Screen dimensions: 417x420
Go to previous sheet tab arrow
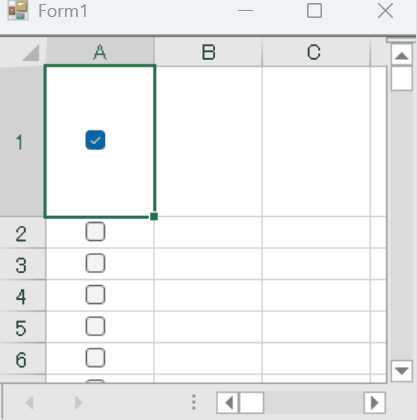(30, 403)
